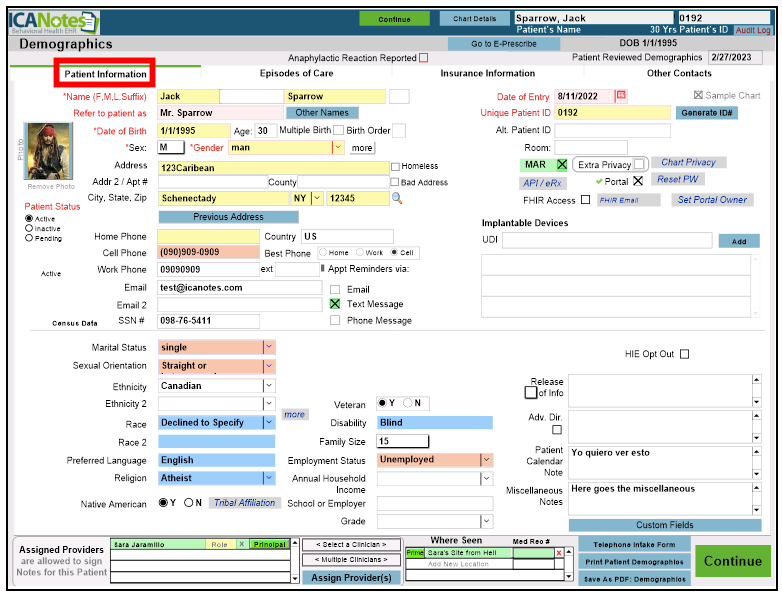
Task: Click the ICANotes logo
Action: point(56,21)
